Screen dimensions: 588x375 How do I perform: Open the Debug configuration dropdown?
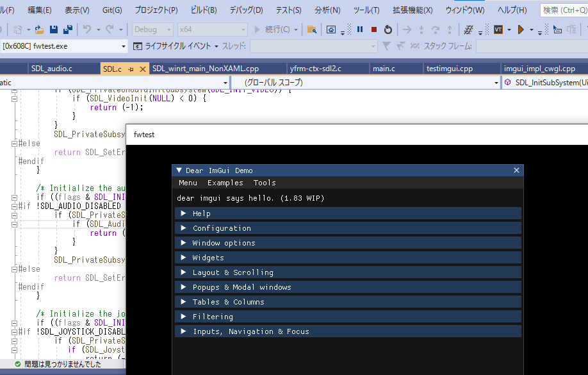(152, 29)
